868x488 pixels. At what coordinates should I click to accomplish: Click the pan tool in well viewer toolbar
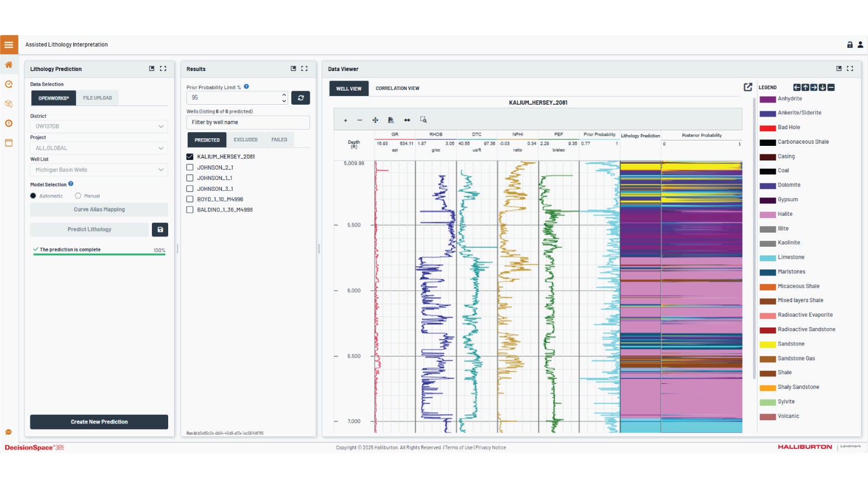(375, 120)
